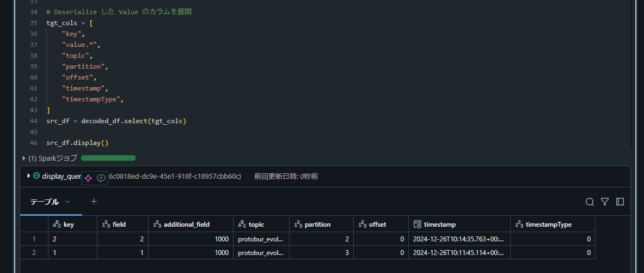644x273 pixels.
Task: Click the field column numeric type icon
Action: [106, 225]
